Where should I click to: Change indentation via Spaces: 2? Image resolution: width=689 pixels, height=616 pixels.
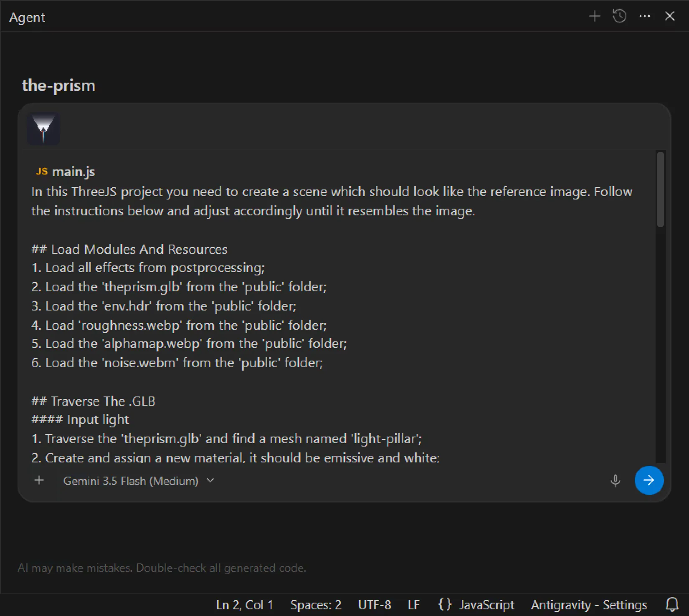tap(316, 605)
